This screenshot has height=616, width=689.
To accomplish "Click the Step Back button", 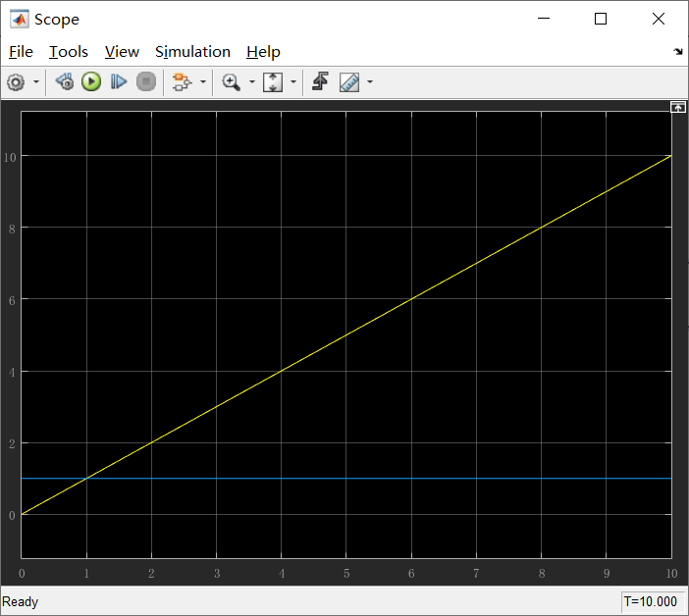I will 65,82.
